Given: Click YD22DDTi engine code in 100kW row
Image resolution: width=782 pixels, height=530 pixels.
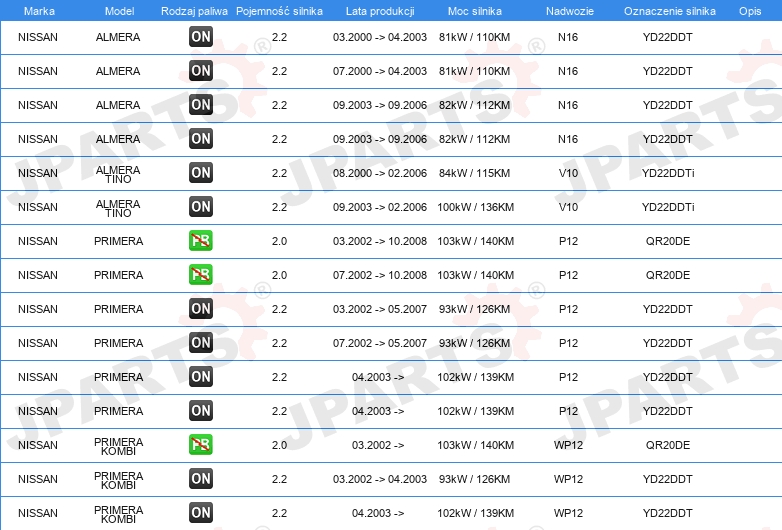Looking at the screenshot, I should coord(668,207).
